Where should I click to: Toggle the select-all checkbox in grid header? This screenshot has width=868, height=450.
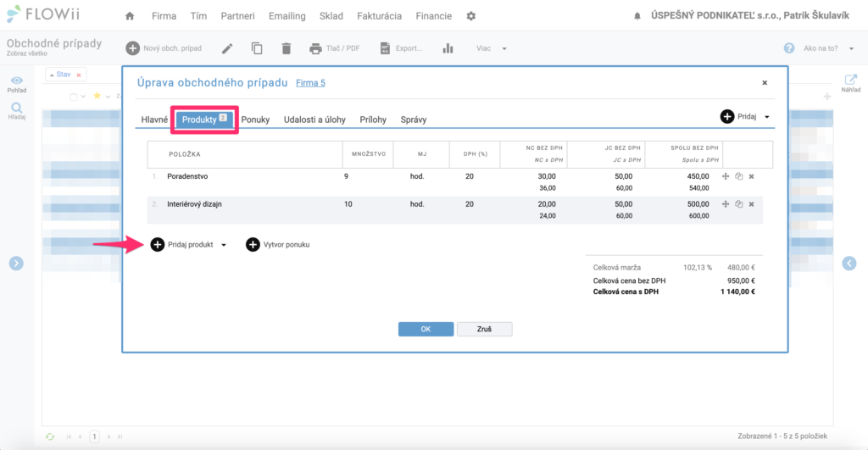73,97
